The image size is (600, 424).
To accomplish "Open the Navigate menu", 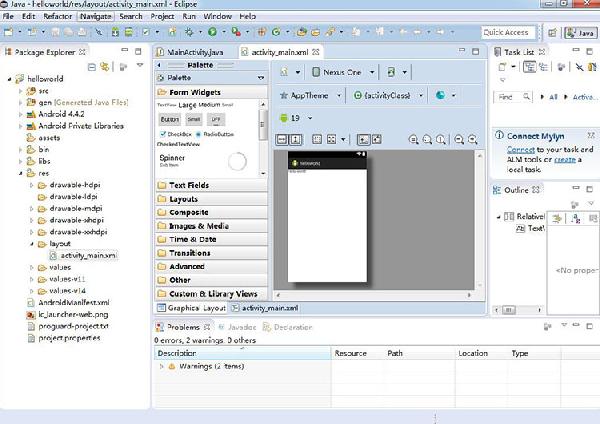I will click(96, 16).
